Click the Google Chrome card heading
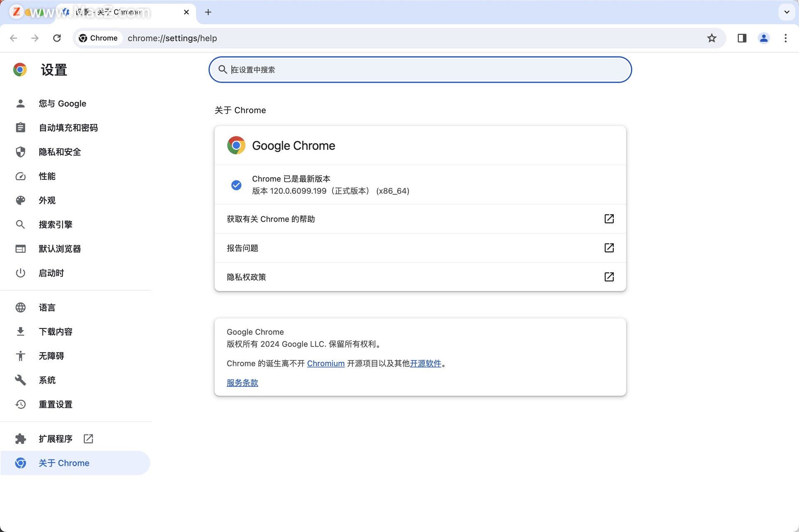The height and width of the screenshot is (532, 799). tap(293, 146)
